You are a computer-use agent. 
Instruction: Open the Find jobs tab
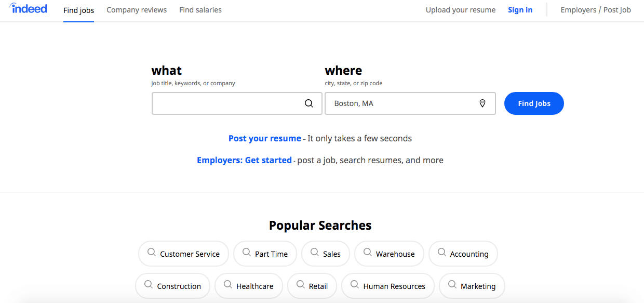(x=79, y=10)
